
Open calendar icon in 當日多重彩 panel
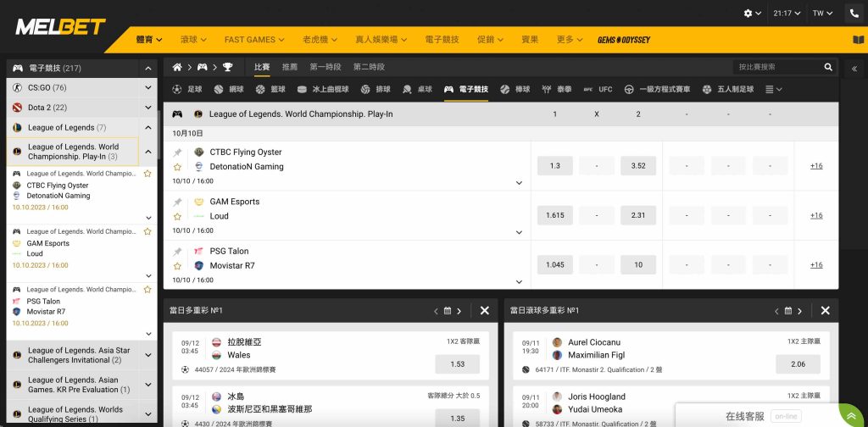(448, 311)
